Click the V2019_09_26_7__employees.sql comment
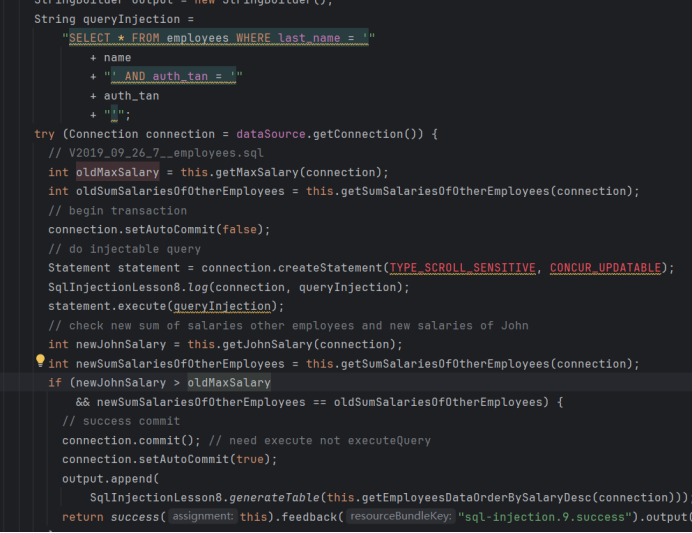The image size is (692, 533). [x=155, y=153]
